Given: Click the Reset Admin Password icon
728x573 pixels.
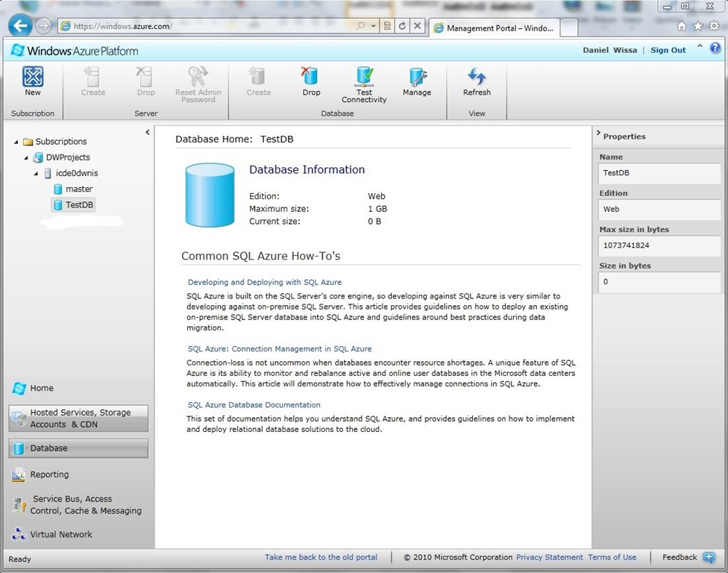Looking at the screenshot, I should (198, 77).
